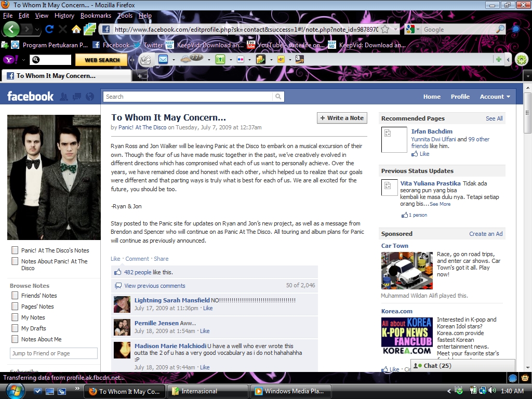Open Friends' Notes in Browse Notes
This screenshot has width=532, height=399.
click(39, 296)
